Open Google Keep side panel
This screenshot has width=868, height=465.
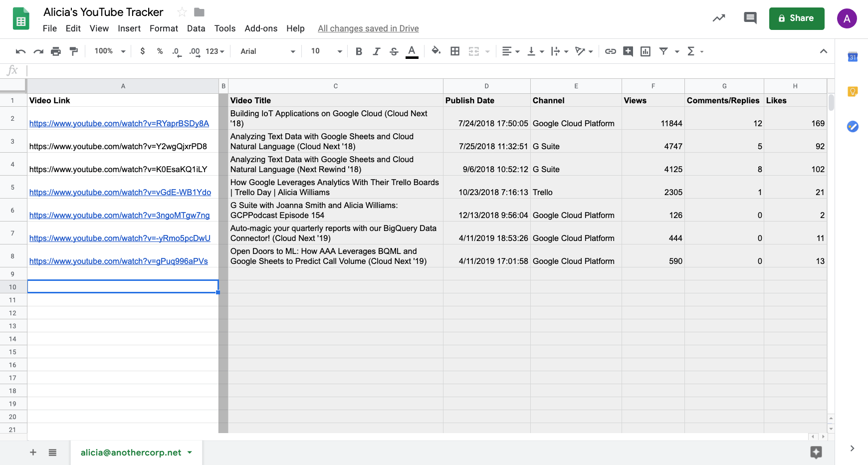tap(853, 91)
